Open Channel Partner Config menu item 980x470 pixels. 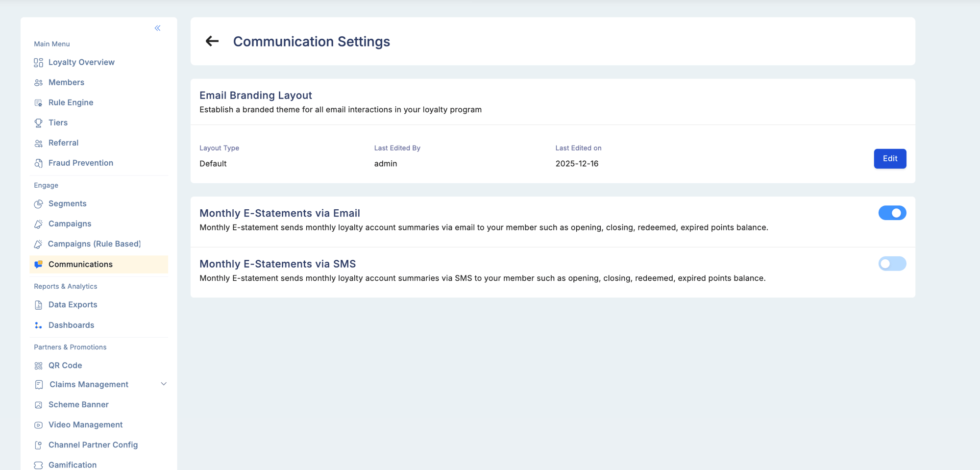[x=98, y=445]
